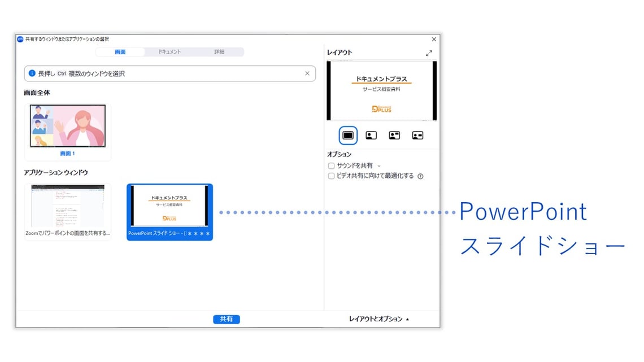Choose the 画面 1 full screen thumbnail
644x362 pixels.
[x=68, y=127]
